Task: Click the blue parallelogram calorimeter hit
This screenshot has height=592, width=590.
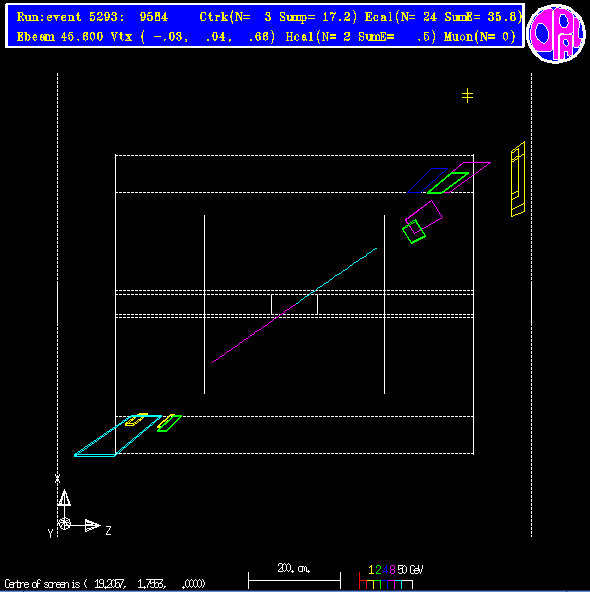Action: tap(427, 180)
